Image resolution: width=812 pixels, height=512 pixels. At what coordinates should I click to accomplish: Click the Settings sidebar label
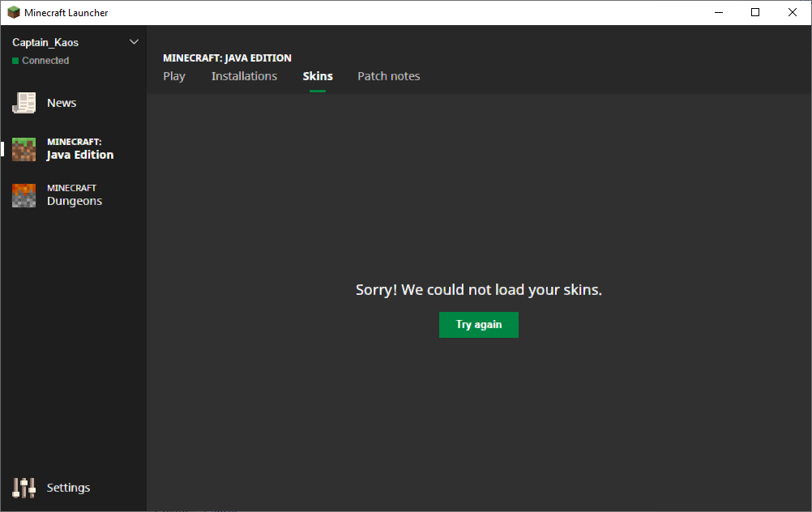[68, 488]
